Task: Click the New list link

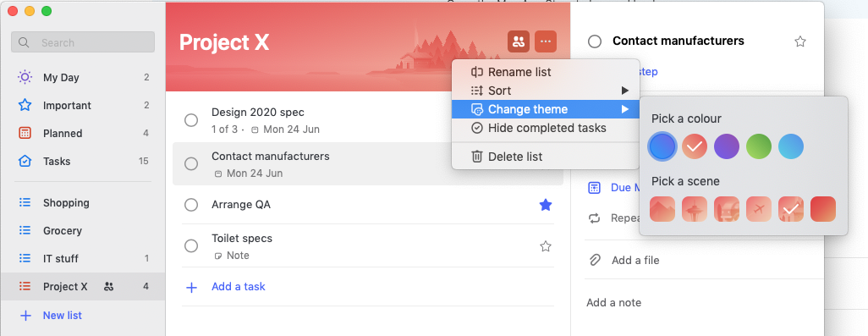Action: coord(63,316)
